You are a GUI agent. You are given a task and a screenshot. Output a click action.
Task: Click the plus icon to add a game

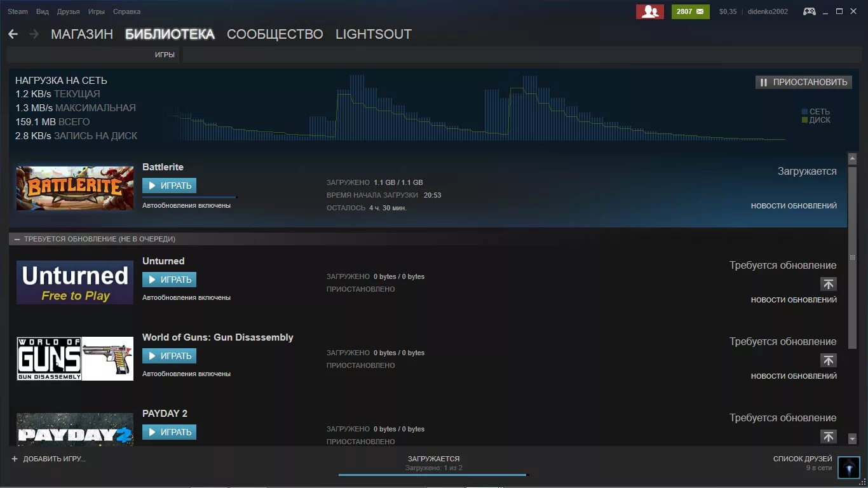coord(15,459)
